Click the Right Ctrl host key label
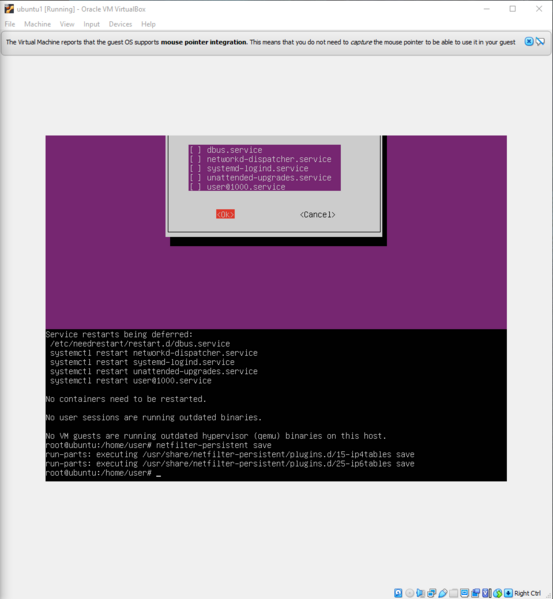The width and height of the screenshot is (553, 599). 527,593
